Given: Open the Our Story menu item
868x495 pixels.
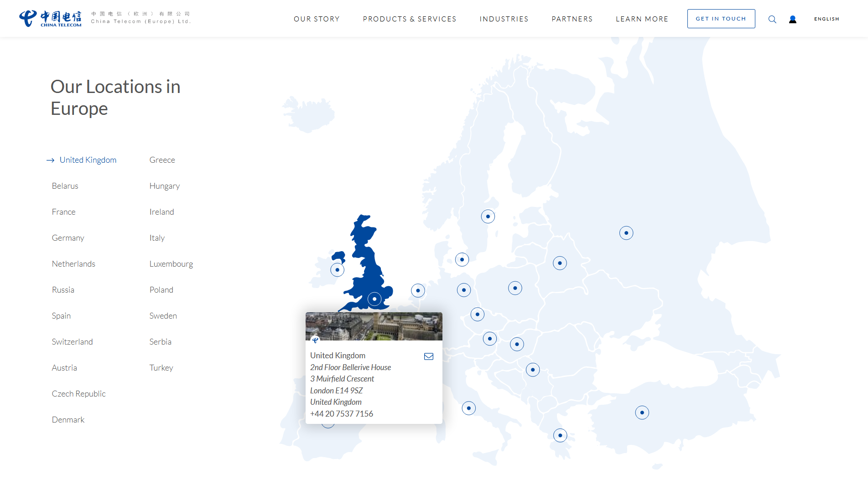Looking at the screenshot, I should pos(317,19).
